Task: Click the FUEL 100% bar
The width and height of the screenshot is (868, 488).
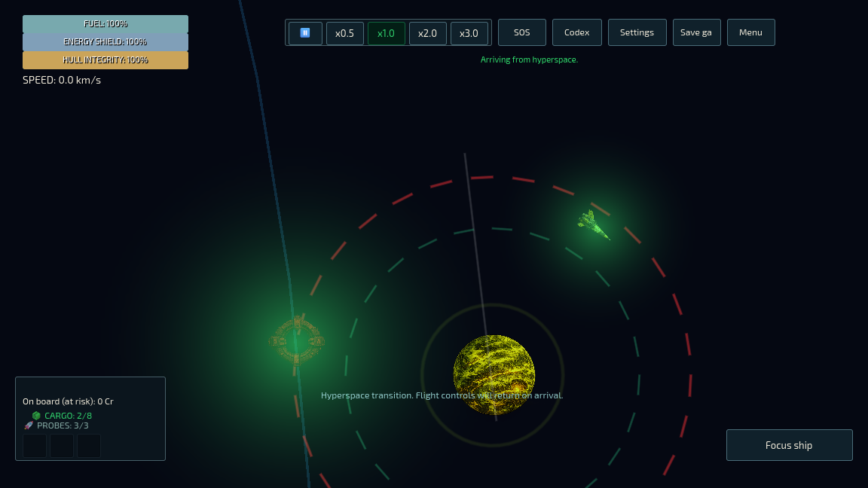Action: click(105, 24)
